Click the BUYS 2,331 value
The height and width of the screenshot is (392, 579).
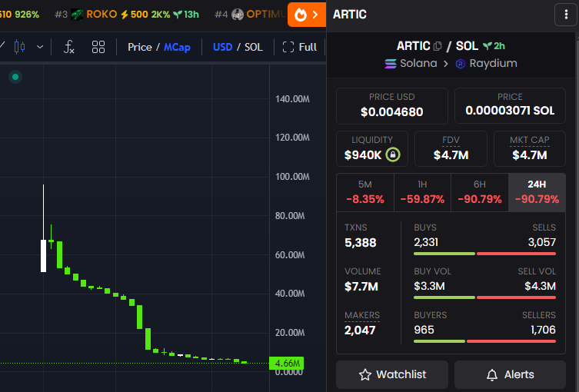click(x=426, y=242)
